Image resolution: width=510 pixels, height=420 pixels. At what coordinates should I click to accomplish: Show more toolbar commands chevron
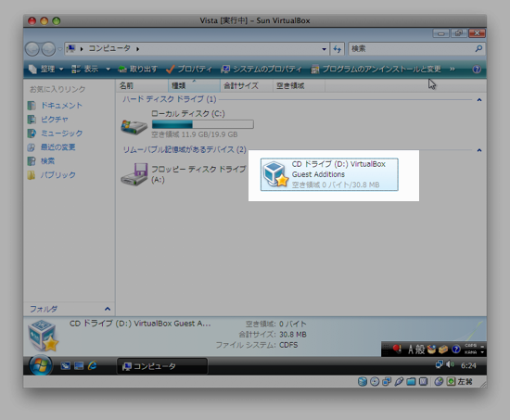(453, 69)
